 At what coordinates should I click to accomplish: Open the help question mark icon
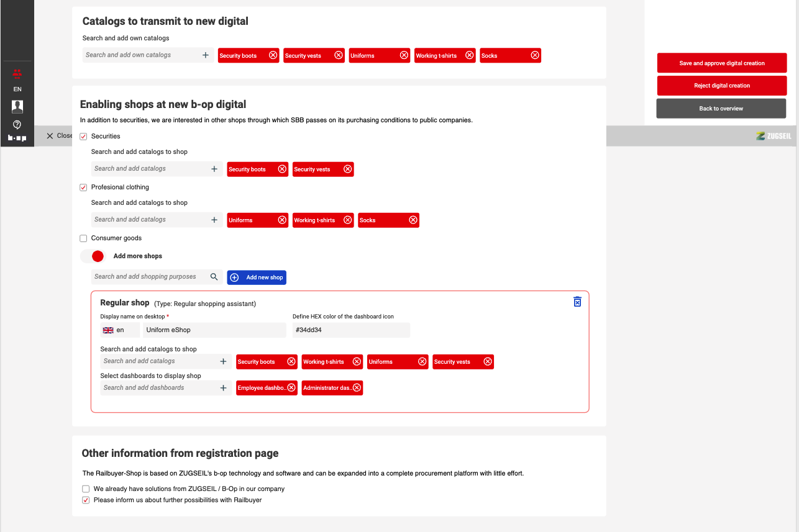point(17,125)
